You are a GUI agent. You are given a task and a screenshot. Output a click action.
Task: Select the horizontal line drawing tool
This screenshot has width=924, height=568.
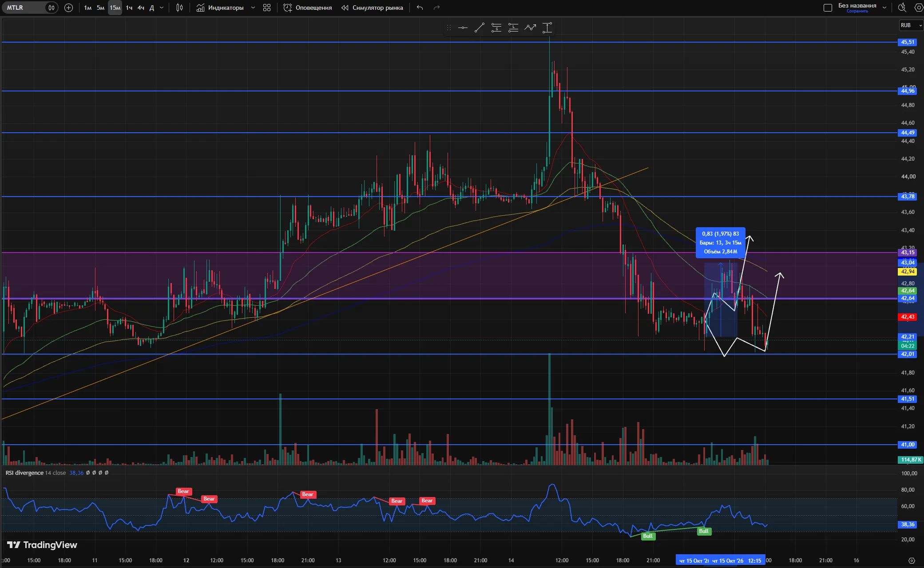pyautogui.click(x=463, y=28)
